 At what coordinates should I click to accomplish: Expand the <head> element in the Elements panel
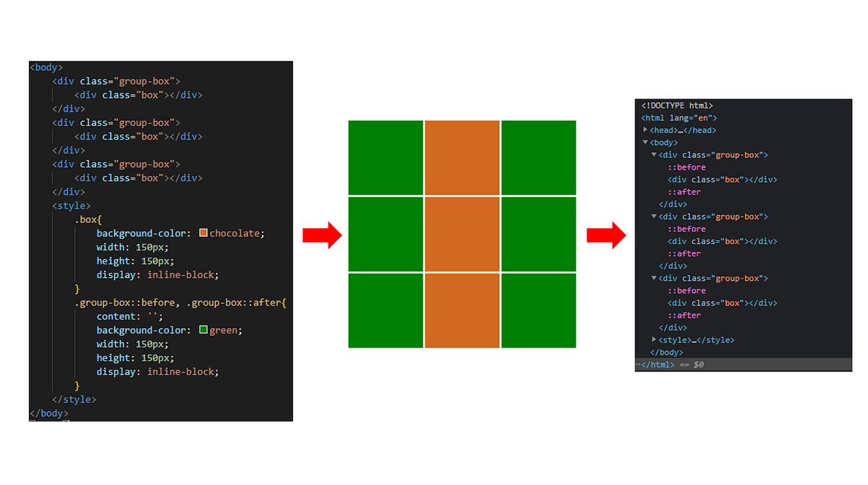pos(645,130)
